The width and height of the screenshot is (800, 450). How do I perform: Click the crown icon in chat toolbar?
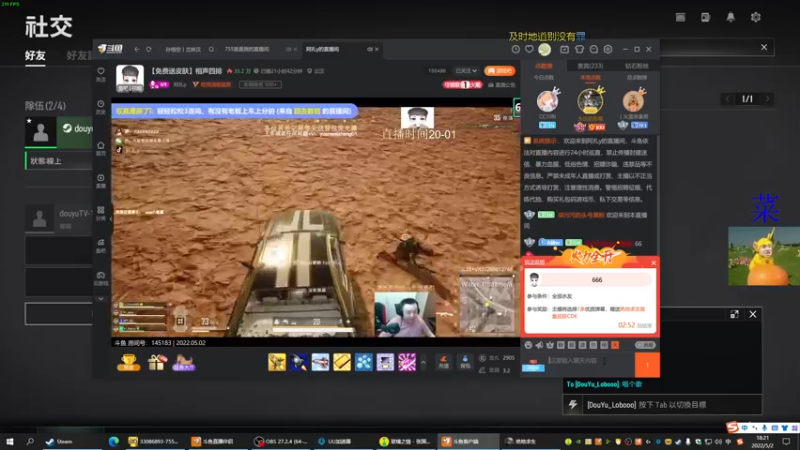point(550,345)
